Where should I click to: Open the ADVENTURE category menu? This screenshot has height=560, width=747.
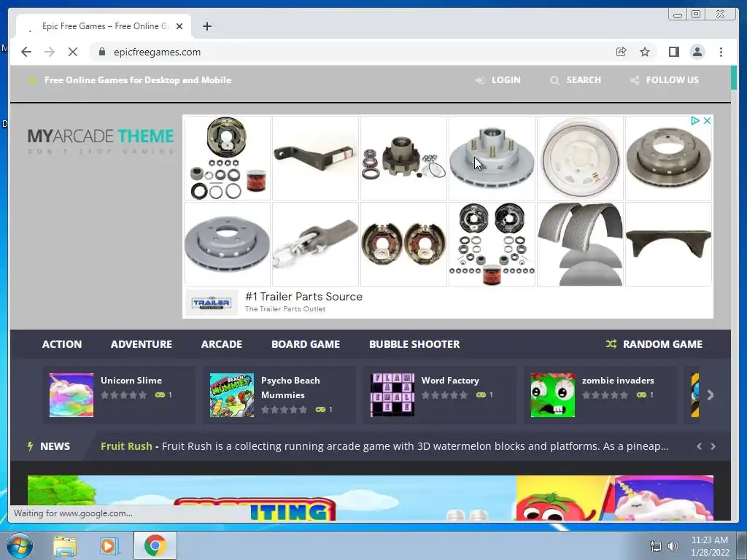click(x=142, y=344)
